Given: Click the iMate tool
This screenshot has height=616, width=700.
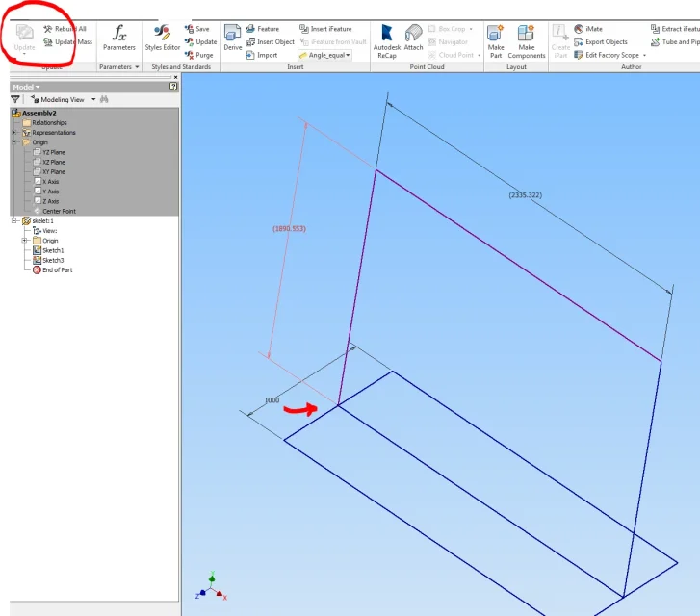Looking at the screenshot, I should (588, 29).
